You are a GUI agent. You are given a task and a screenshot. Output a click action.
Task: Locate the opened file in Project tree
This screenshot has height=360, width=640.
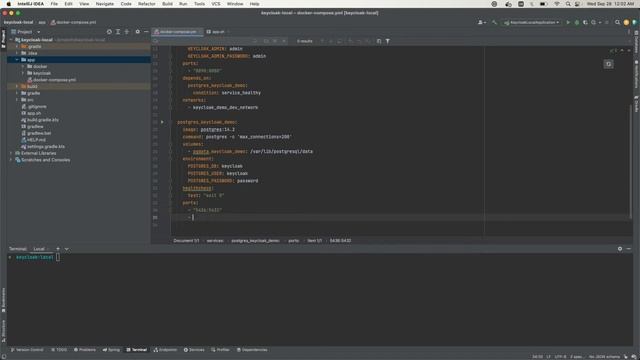[x=109, y=32]
